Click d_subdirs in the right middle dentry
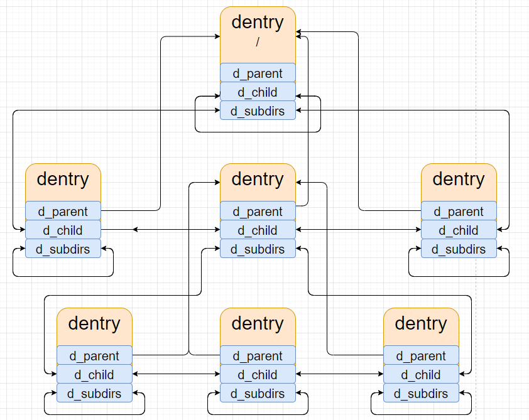Screen dimensions: 529x420 459,249
